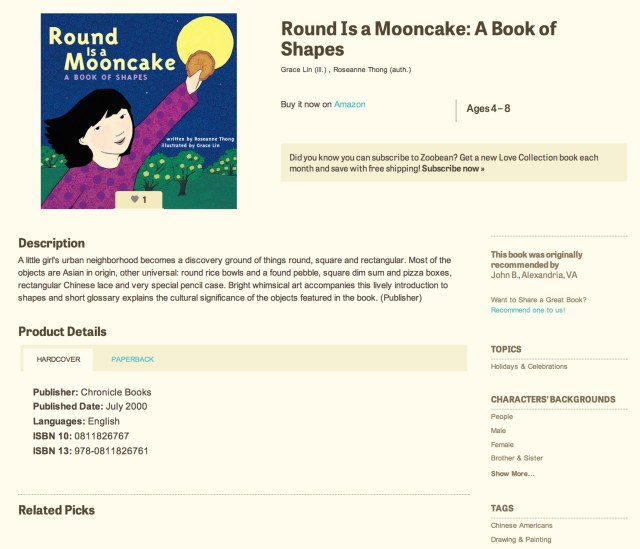Screen dimensions: 640x549
Task: Select the Female background link
Action: tap(502, 444)
